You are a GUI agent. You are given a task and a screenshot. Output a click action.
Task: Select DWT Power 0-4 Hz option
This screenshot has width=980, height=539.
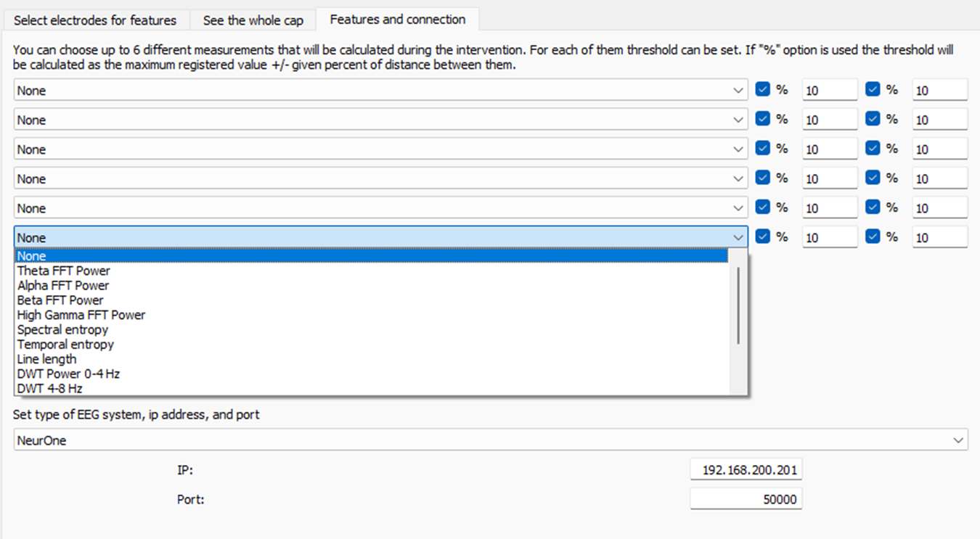68,374
